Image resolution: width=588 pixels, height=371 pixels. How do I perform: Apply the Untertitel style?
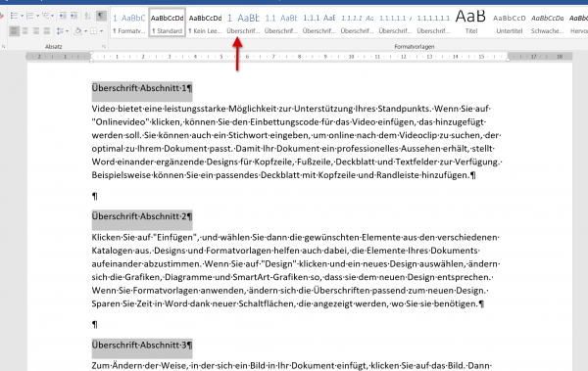(510, 23)
